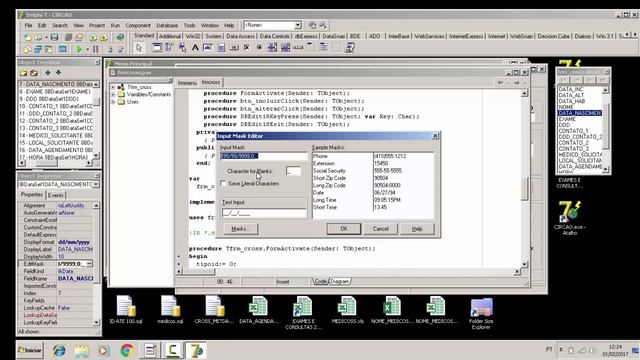Screen dimensions: 640x360
Task: Toggle Save Literal Characters checkbox
Action: tap(223, 184)
